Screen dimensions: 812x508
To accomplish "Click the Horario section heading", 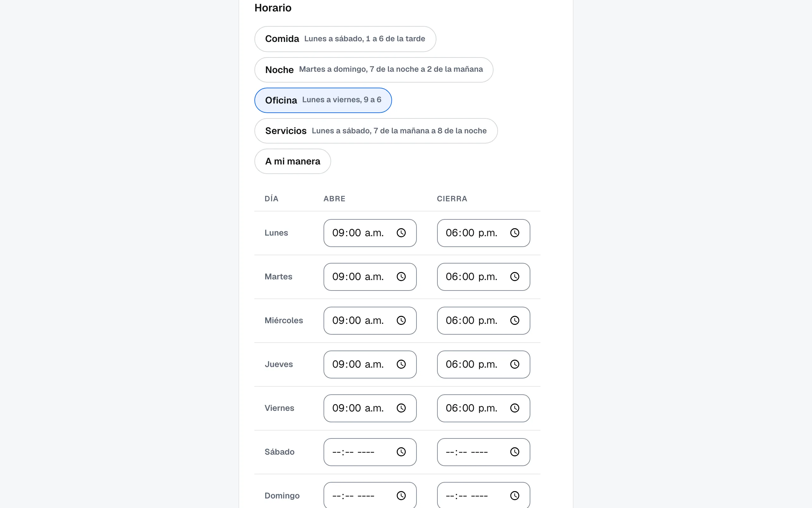I will (x=273, y=8).
